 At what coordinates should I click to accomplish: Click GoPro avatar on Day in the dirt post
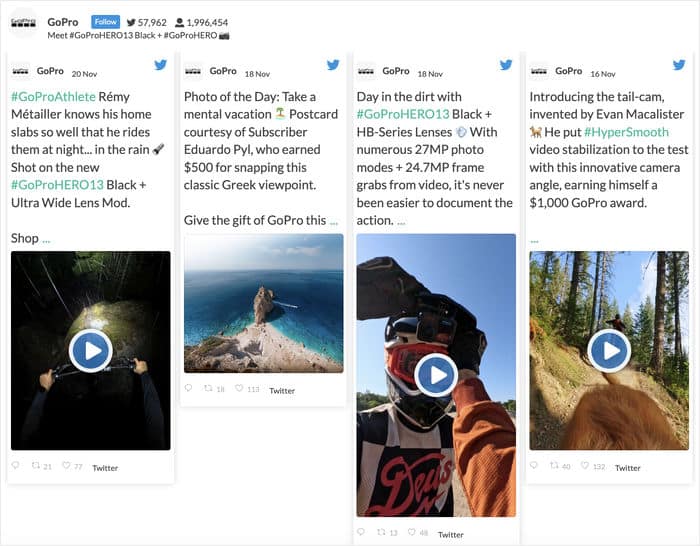366,71
